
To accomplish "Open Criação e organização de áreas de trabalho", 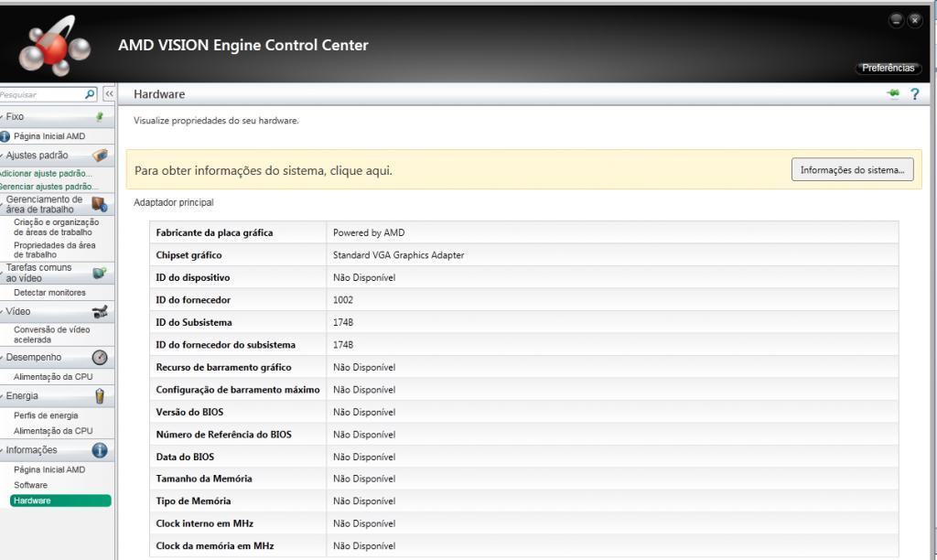I will pos(56,227).
